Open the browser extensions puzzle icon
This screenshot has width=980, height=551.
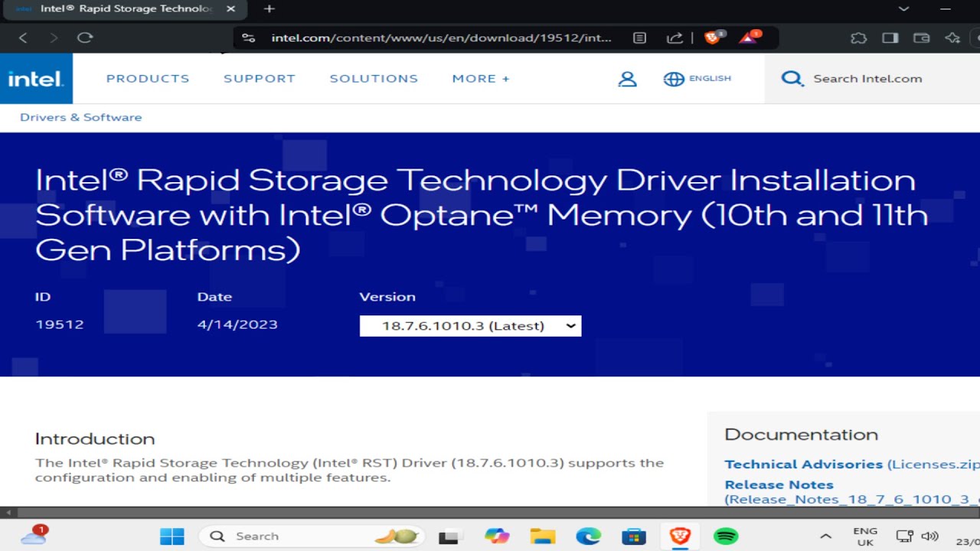point(859,37)
